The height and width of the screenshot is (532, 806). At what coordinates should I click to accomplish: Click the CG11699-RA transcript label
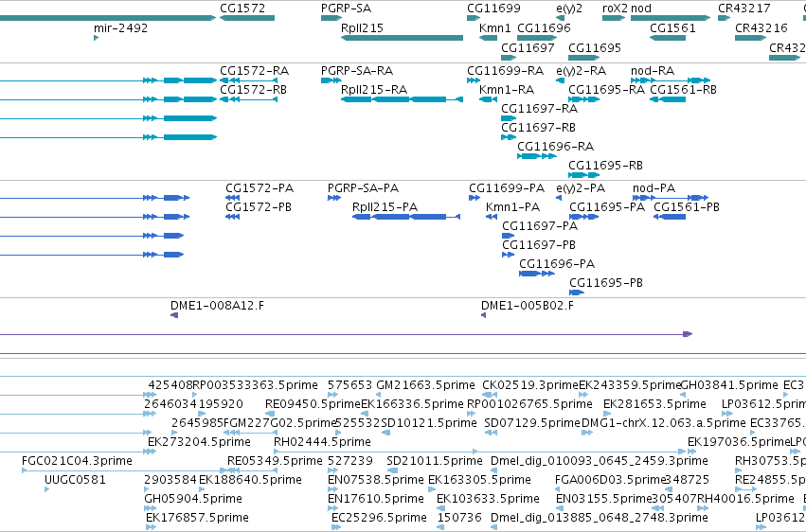[x=506, y=70]
